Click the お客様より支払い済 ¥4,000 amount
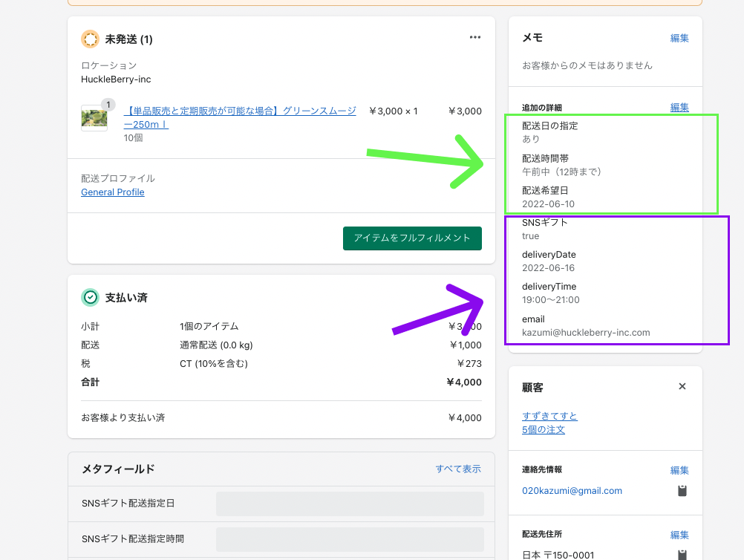This screenshot has height=560, width=744. [465, 417]
